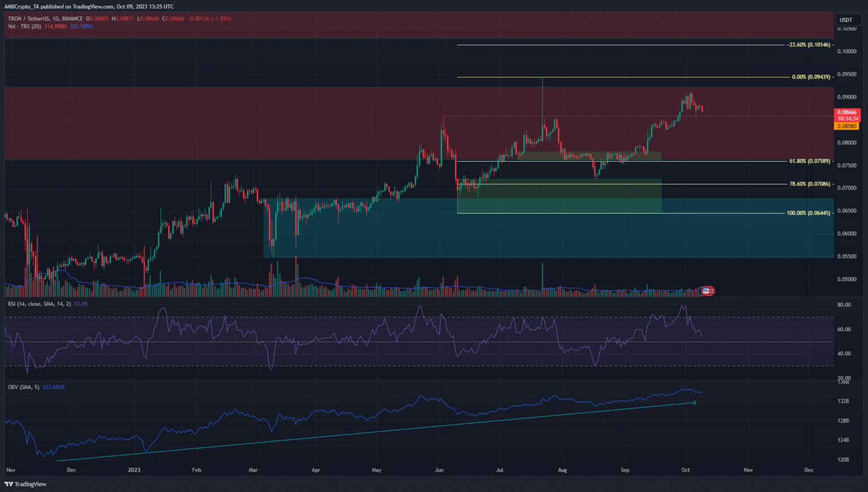Click the orange 0.08580 price label

[x=847, y=126]
